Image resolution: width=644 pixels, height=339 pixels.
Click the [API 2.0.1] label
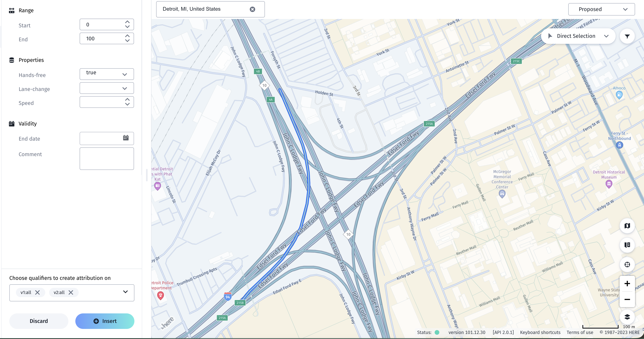tap(503, 332)
